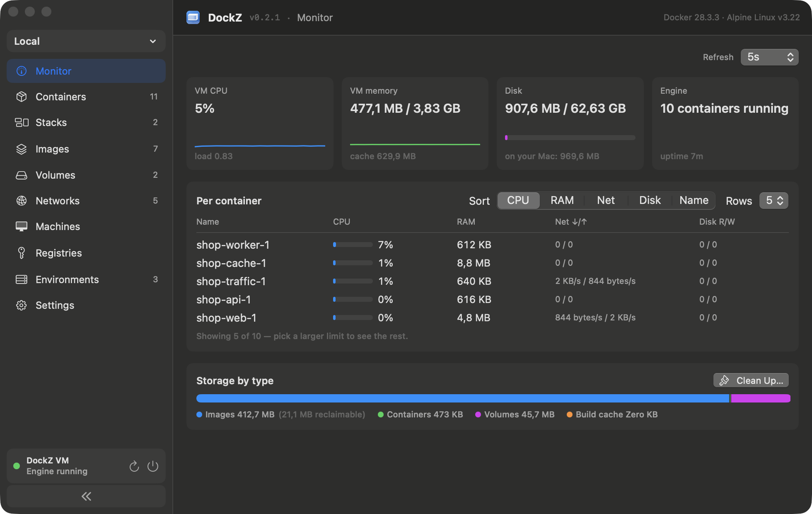Viewport: 812px width, 514px height.
Task: Click the Images layers icon
Action: click(x=22, y=149)
